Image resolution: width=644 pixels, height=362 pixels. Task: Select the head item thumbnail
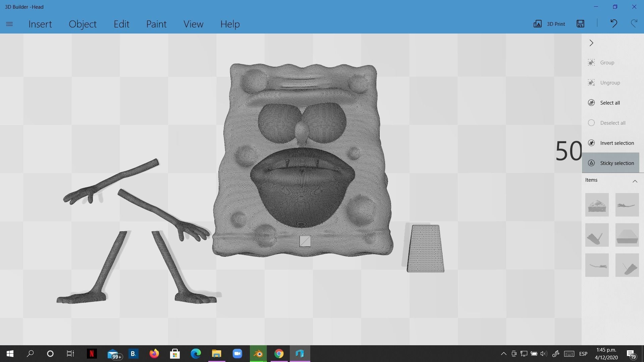pos(597,205)
